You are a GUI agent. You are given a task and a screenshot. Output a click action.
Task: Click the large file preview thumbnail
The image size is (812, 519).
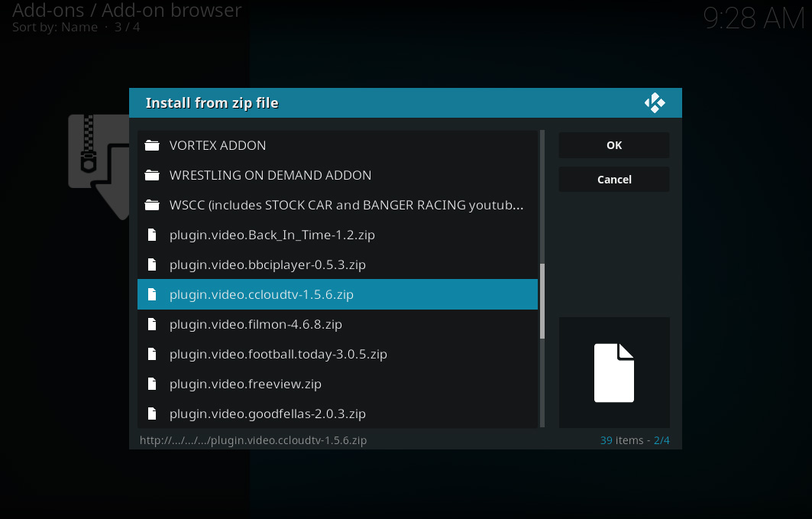pos(614,372)
